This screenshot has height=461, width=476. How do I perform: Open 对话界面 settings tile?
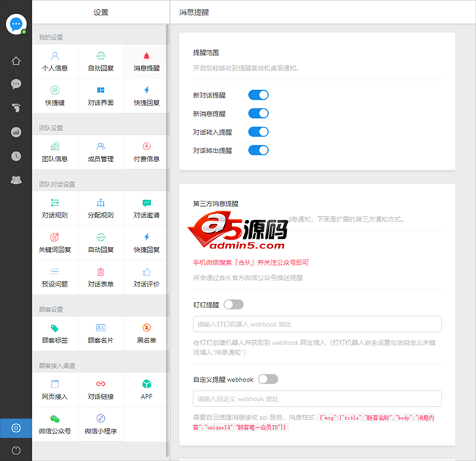[x=101, y=96]
